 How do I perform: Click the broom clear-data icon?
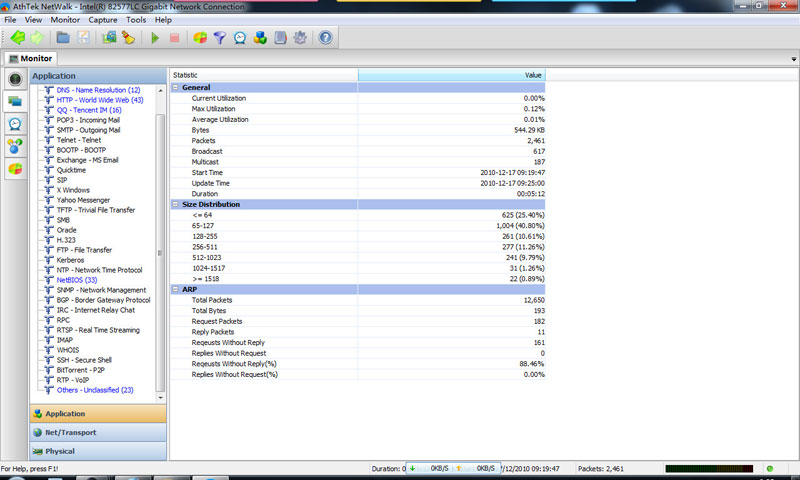pos(128,38)
